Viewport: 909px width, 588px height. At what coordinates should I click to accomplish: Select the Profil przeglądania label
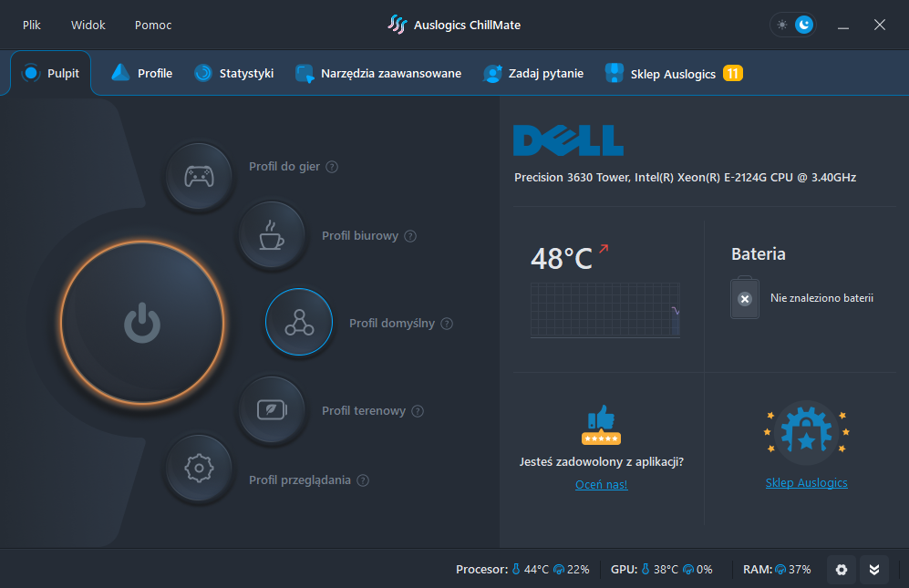tap(300, 480)
